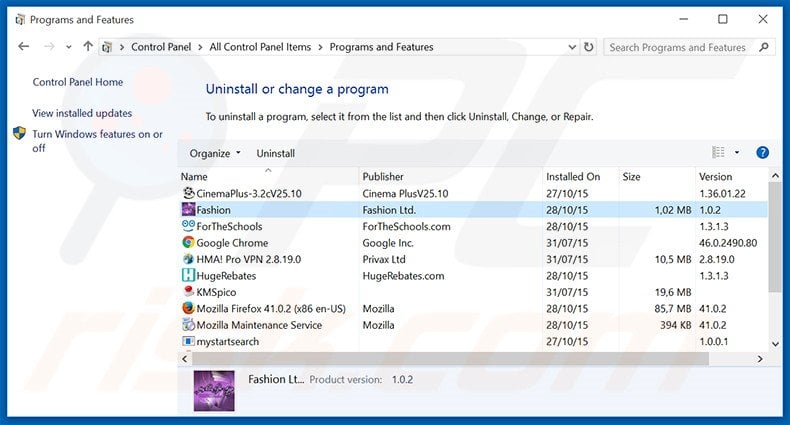Select the Mozilla Maintenance Service entry
This screenshot has width=790, height=425.
tap(259, 325)
